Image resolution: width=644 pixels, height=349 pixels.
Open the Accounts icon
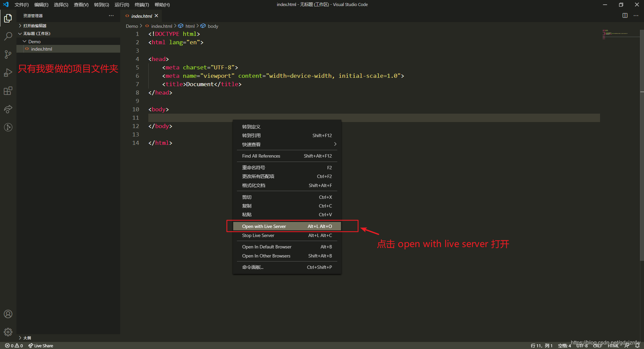click(8, 314)
